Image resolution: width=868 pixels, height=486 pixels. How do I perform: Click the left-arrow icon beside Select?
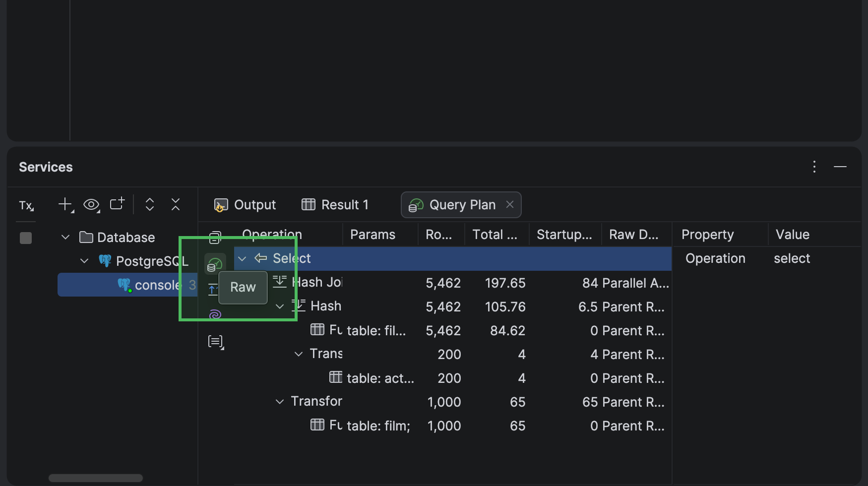pos(260,258)
